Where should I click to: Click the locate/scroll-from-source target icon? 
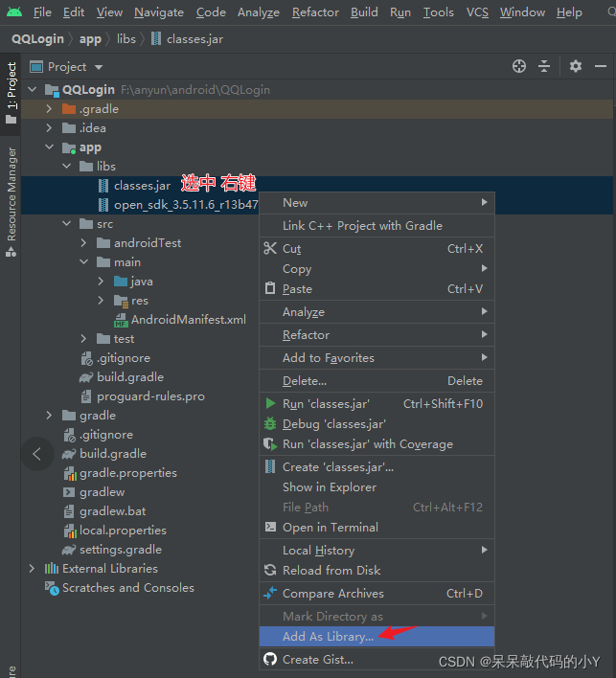point(519,66)
